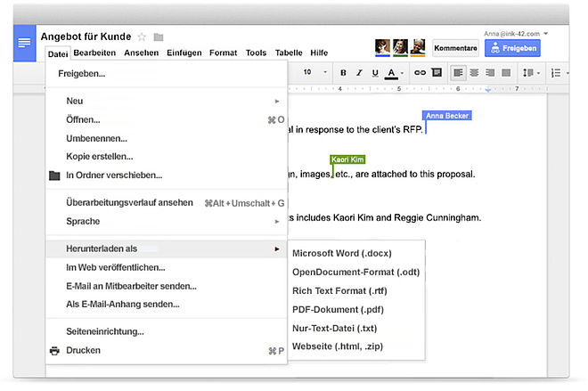Select Umbenennen... menu entry
This screenshot has width=588, height=391.
[167, 138]
